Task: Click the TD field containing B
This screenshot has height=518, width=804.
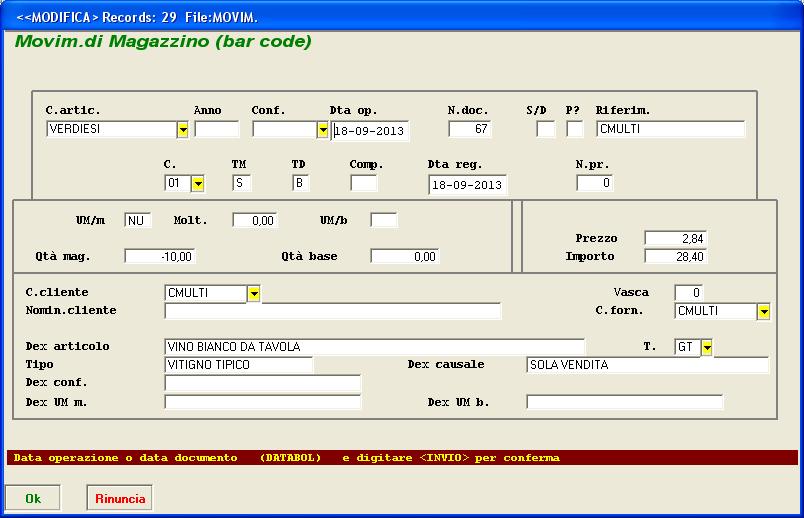Action: coord(300,183)
